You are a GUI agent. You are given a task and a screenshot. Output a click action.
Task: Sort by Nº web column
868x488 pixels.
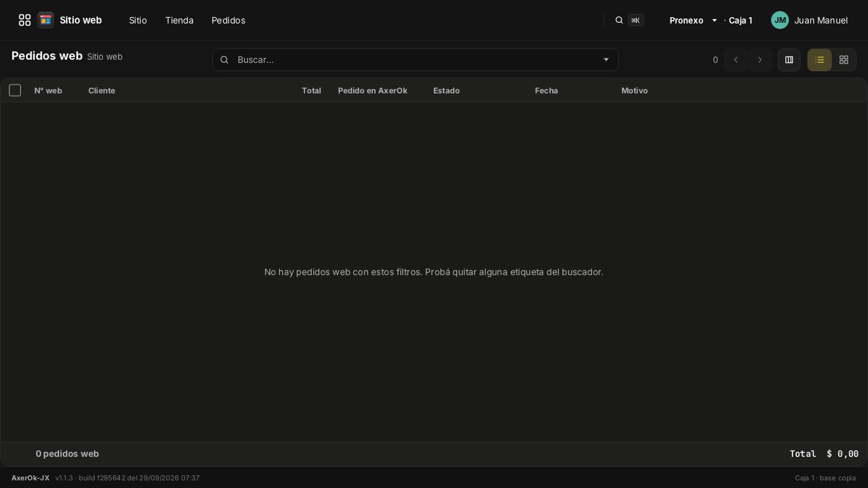coord(48,90)
